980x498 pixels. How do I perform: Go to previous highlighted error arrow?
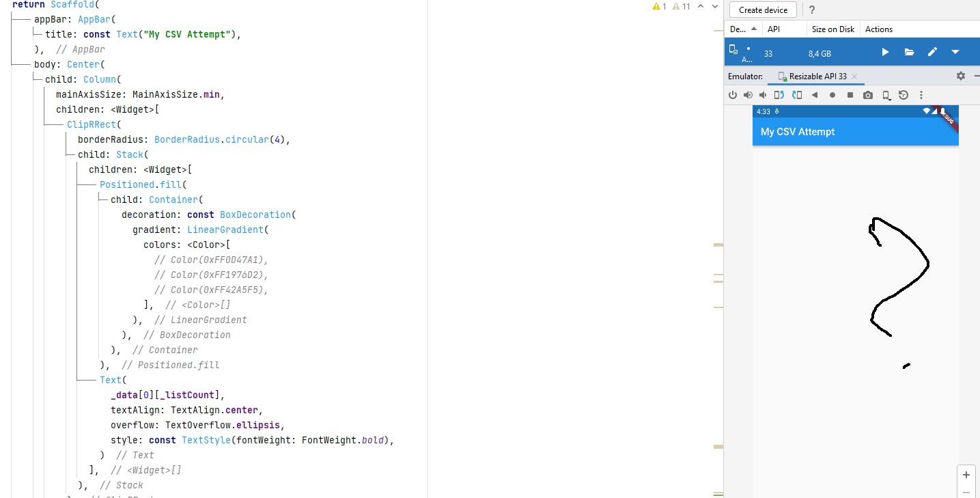(x=701, y=6)
